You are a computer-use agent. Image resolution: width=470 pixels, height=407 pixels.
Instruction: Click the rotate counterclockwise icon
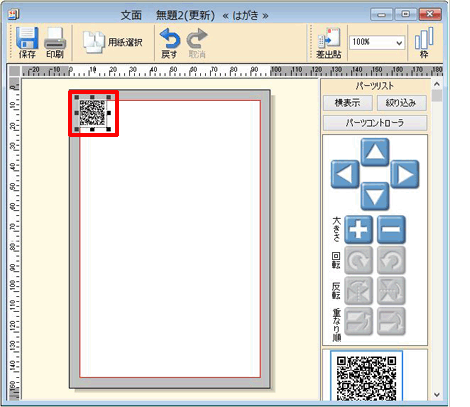(391, 260)
